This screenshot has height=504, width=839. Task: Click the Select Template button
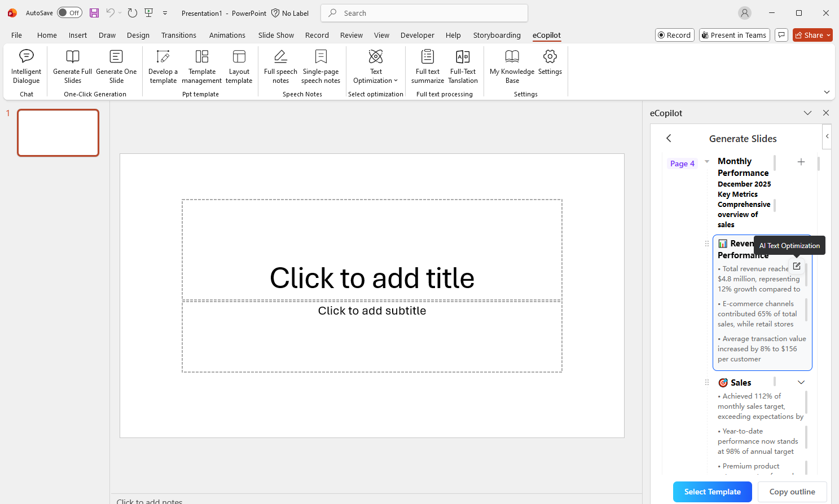click(x=712, y=492)
